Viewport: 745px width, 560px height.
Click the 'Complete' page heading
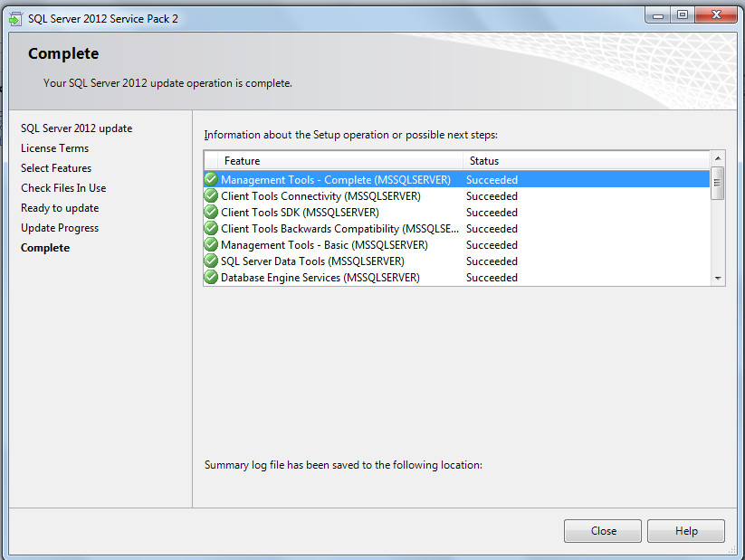click(x=63, y=53)
